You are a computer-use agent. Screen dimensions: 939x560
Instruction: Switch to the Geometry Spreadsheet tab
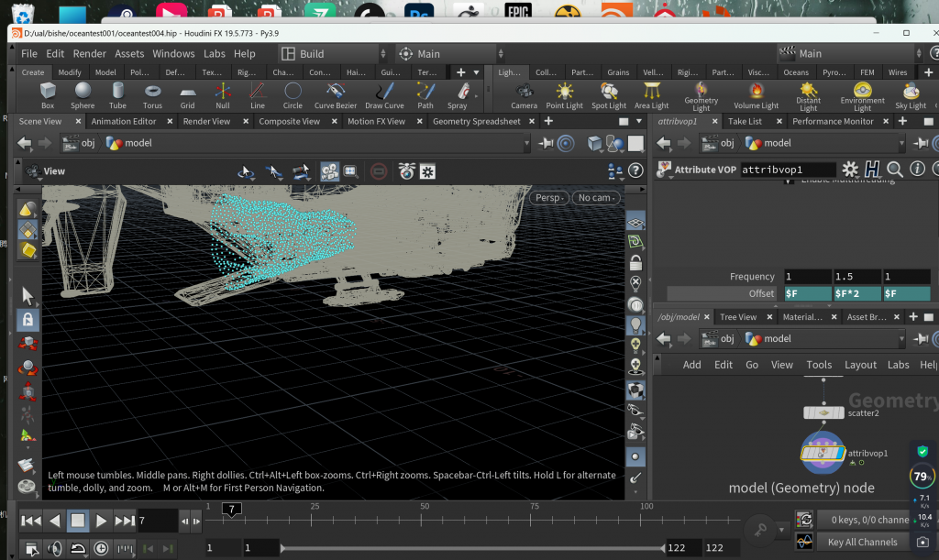(x=477, y=122)
